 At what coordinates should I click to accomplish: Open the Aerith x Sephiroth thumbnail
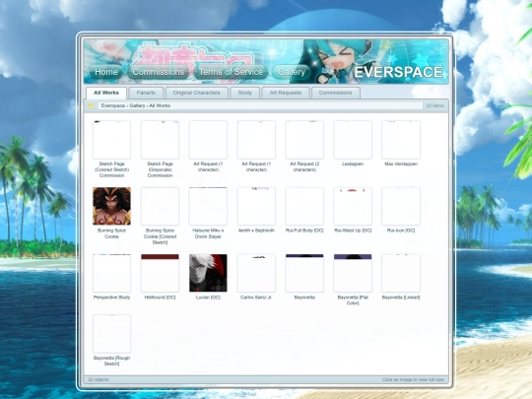pyautogui.click(x=256, y=206)
